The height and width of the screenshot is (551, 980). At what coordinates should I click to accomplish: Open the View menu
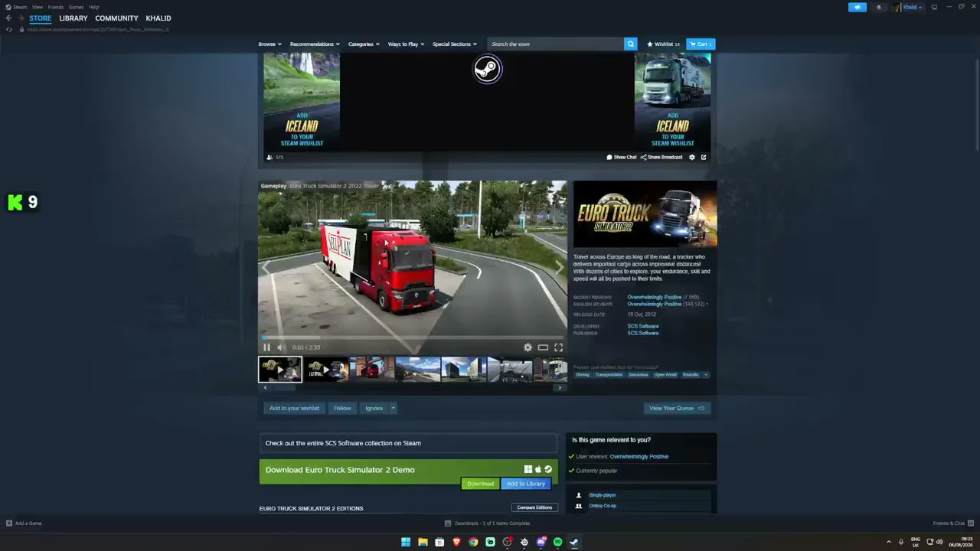(x=38, y=7)
